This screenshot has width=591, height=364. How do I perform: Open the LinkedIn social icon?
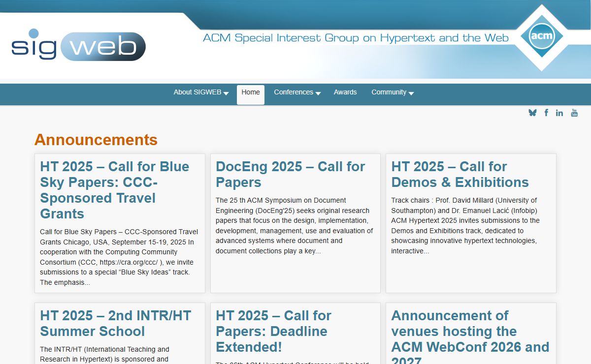coord(559,113)
